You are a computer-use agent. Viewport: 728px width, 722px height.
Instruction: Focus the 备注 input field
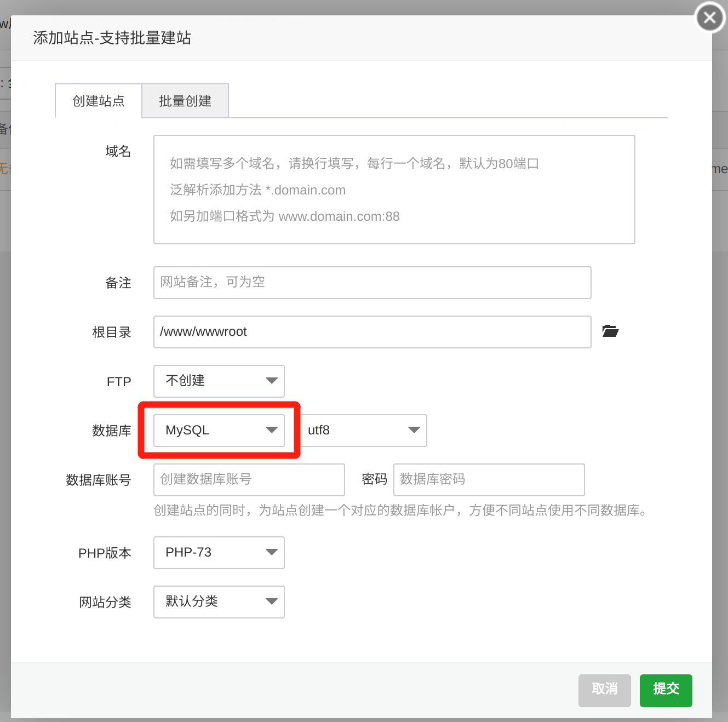(x=372, y=283)
